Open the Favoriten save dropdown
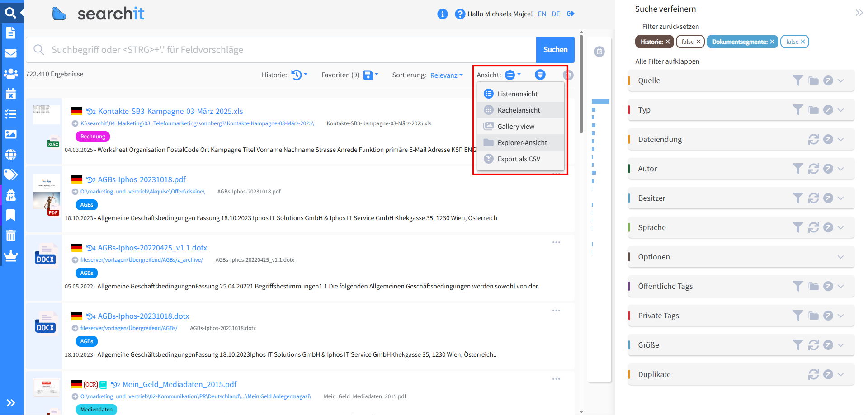Image resolution: width=868 pixels, height=415 pixels. coord(371,75)
